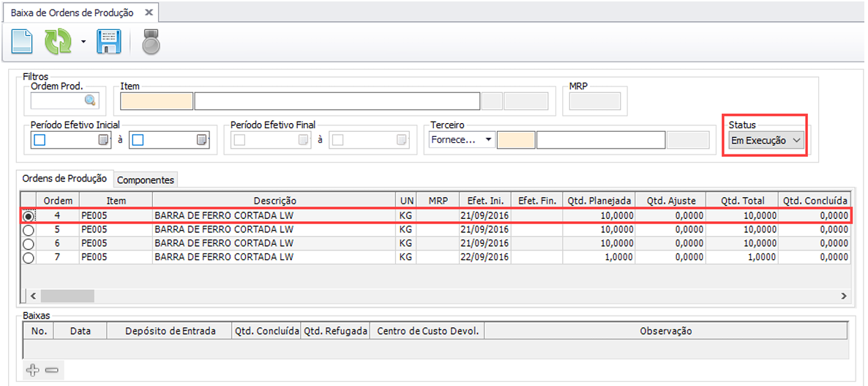Tick checkbox in Período Efetivo Inicial start date
868x386 pixels.
(x=40, y=141)
